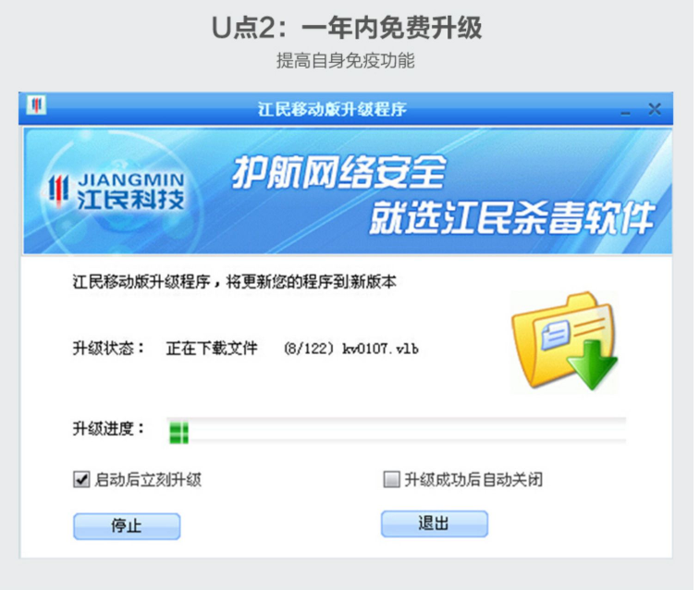700x590 pixels.
Task: Uncheck the 启动后立刻升级 checkbox
Action: (x=81, y=479)
